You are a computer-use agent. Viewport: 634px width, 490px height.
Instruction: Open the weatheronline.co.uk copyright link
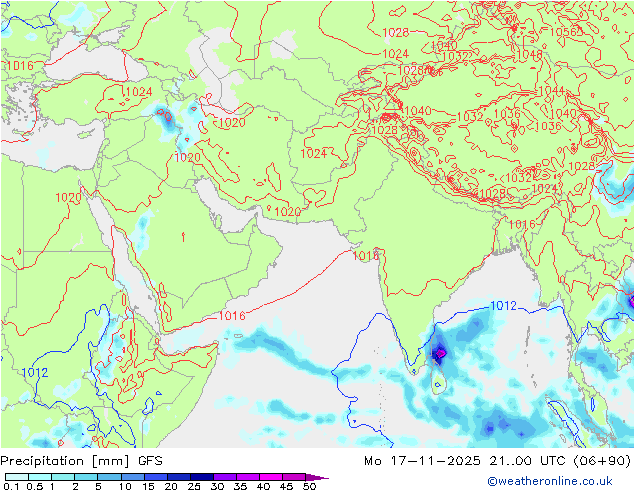coord(550,481)
